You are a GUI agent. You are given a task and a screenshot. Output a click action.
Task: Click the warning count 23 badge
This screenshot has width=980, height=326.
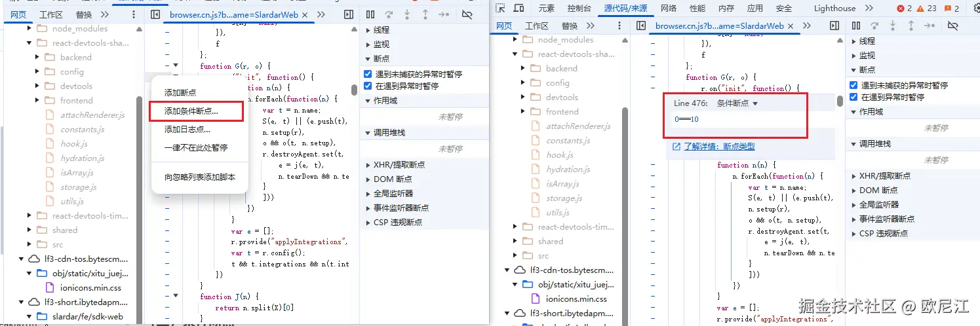click(x=926, y=9)
